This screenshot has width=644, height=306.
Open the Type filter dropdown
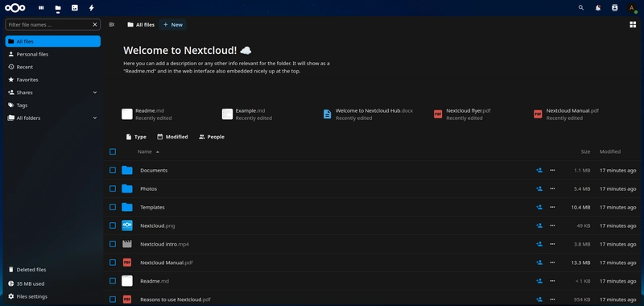click(136, 137)
